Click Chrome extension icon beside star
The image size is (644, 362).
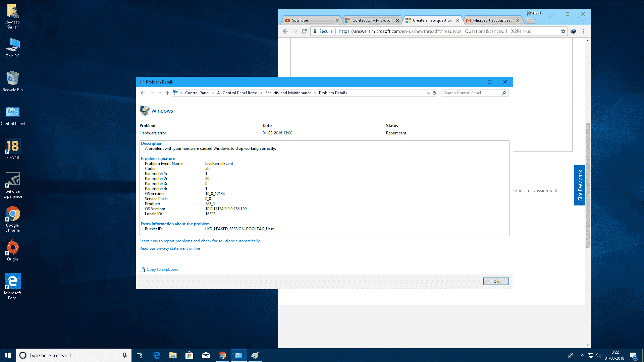[573, 31]
